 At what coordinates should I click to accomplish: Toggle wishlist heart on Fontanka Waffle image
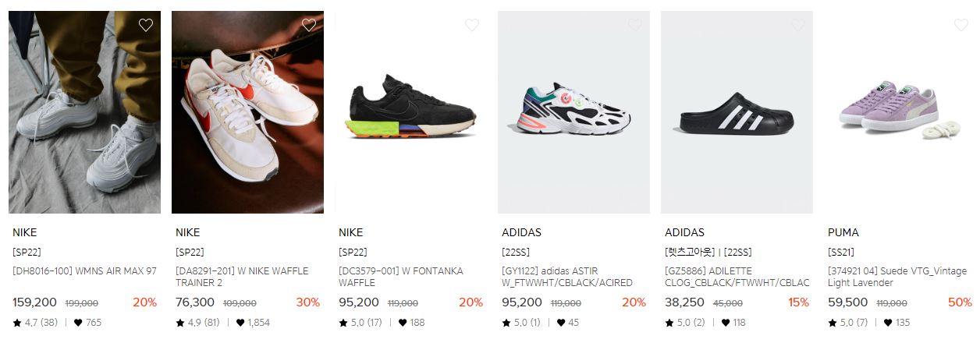point(472,25)
